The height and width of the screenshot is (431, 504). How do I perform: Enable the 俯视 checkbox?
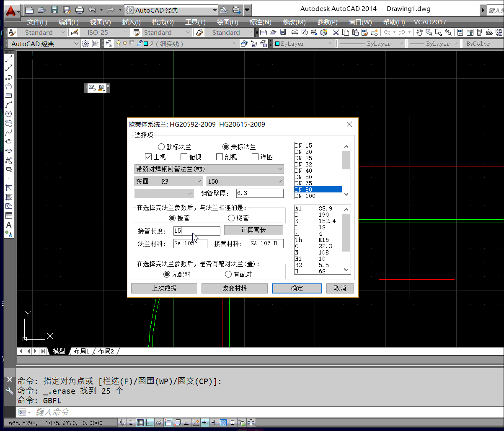click(184, 157)
